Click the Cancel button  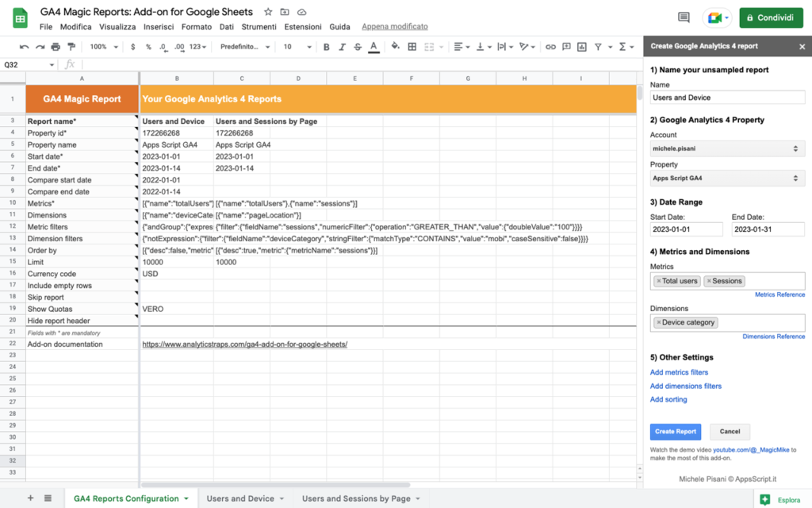pos(730,431)
